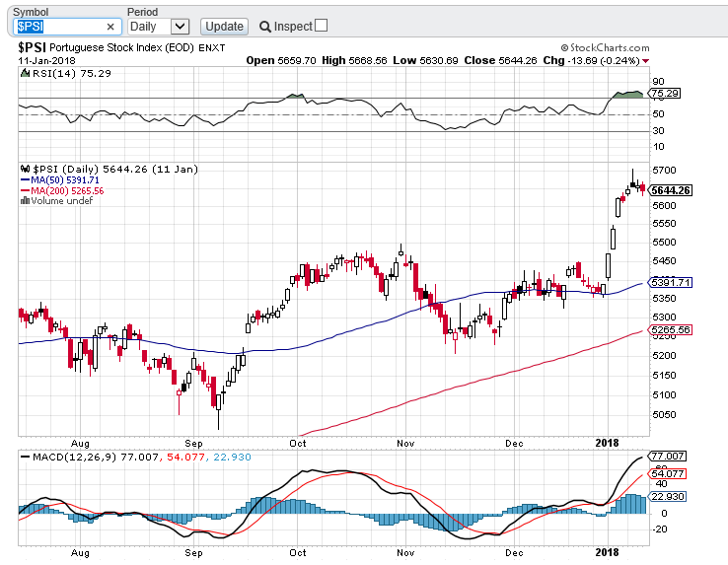The height and width of the screenshot is (565, 728).
Task: Enable the Inspect checkbox
Action: pyautogui.click(x=321, y=26)
